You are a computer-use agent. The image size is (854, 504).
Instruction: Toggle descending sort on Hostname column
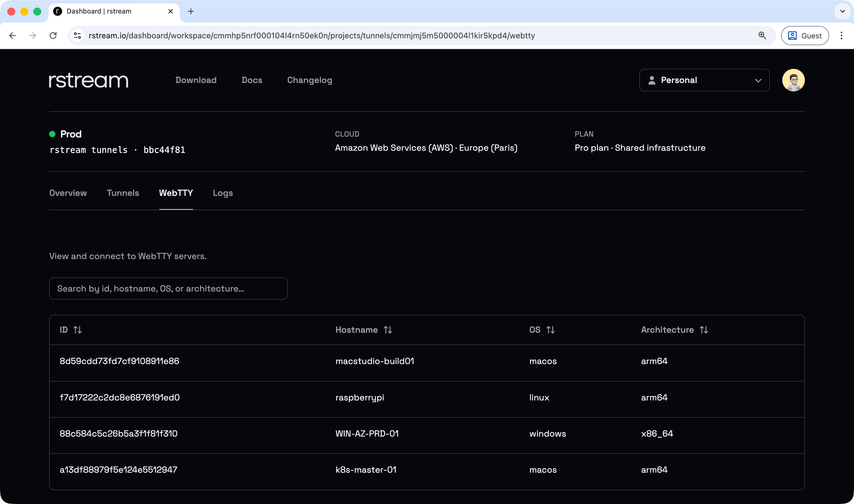[388, 330]
